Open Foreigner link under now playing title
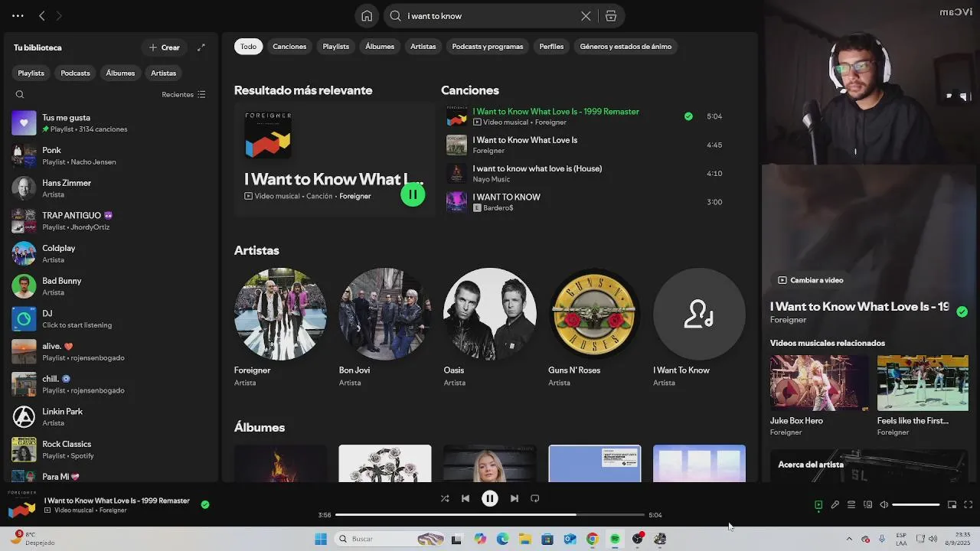 click(x=788, y=320)
